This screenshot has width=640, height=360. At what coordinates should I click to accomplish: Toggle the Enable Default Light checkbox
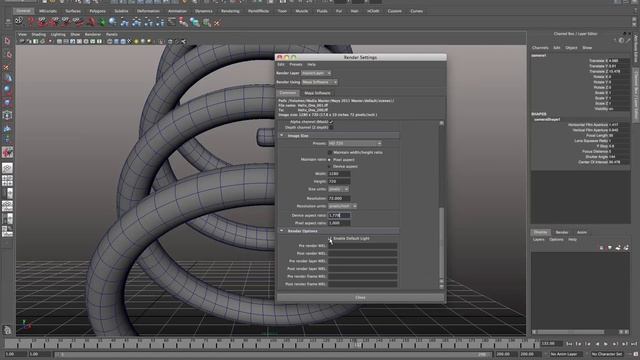point(330,238)
